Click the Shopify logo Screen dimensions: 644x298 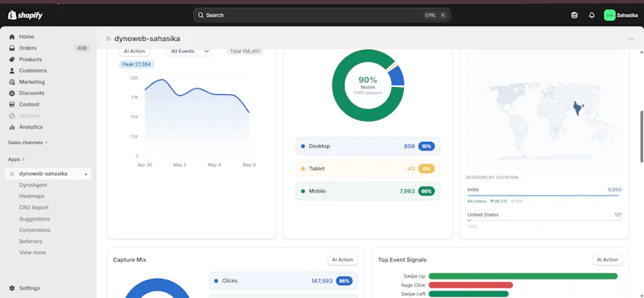pos(25,15)
